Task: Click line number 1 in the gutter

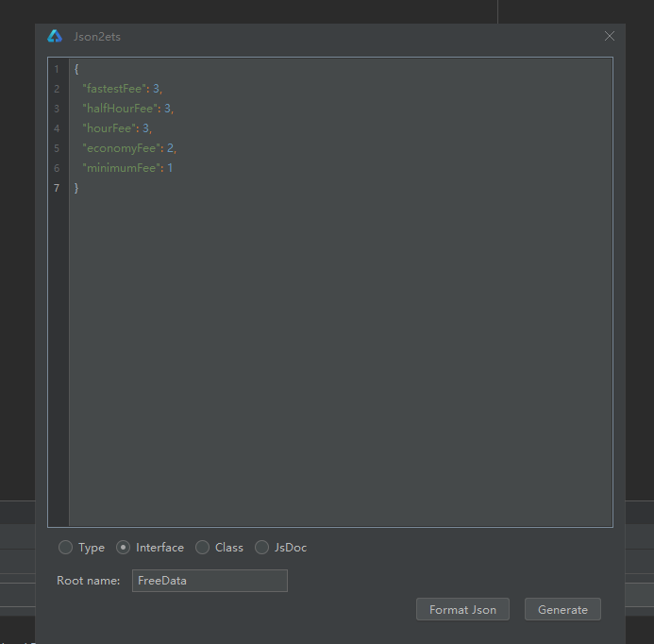Action: pyautogui.click(x=57, y=69)
